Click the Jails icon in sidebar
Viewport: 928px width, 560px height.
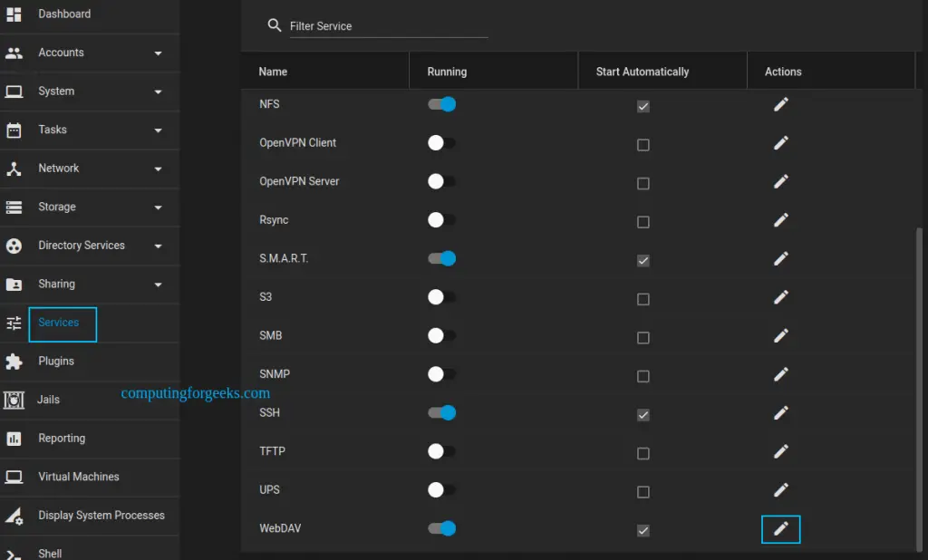[14, 401]
